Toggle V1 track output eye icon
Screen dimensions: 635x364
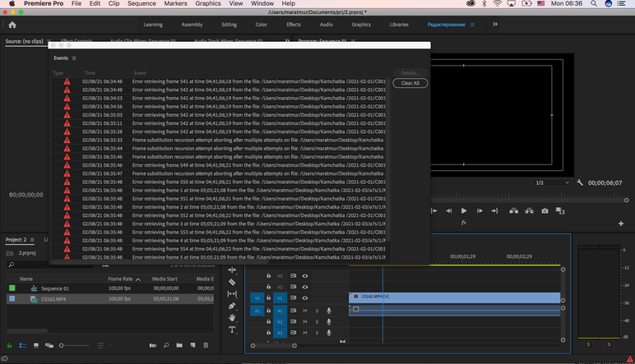click(x=305, y=298)
